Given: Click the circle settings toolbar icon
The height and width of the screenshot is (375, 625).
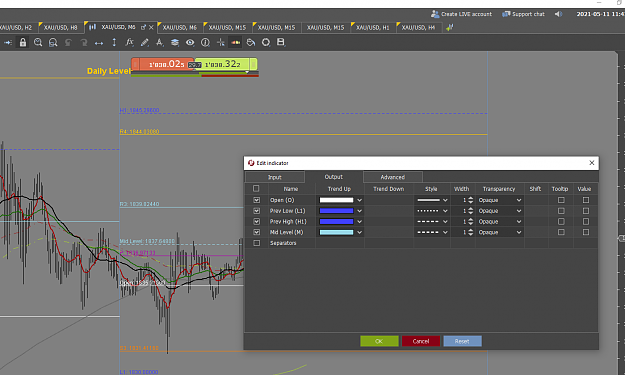Looking at the screenshot, I should (x=266, y=42).
